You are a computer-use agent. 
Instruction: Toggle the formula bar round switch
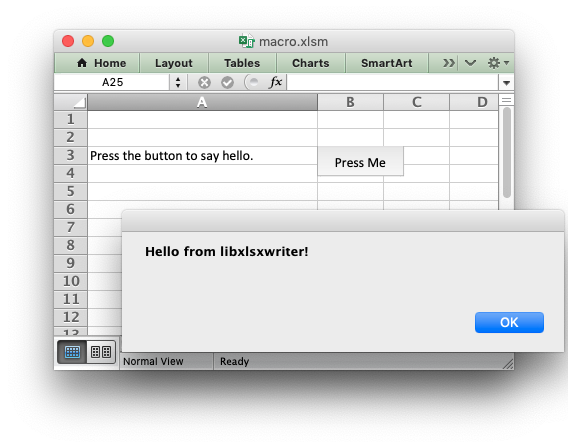pyautogui.click(x=252, y=82)
